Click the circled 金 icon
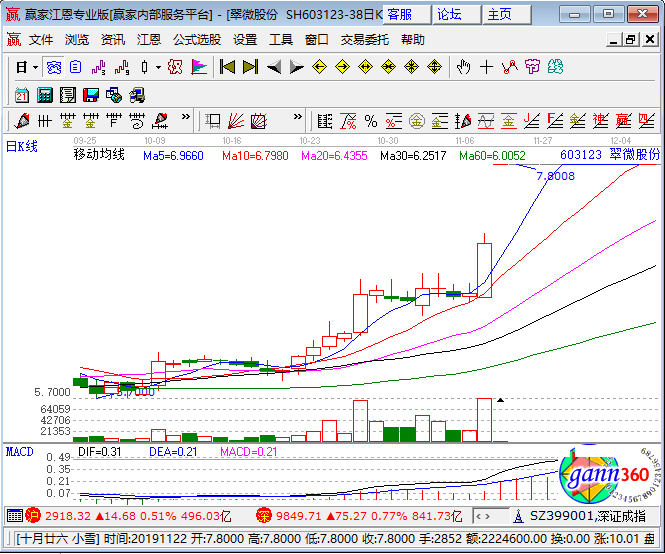Screen dimensions: 665x554 pos(417,121)
